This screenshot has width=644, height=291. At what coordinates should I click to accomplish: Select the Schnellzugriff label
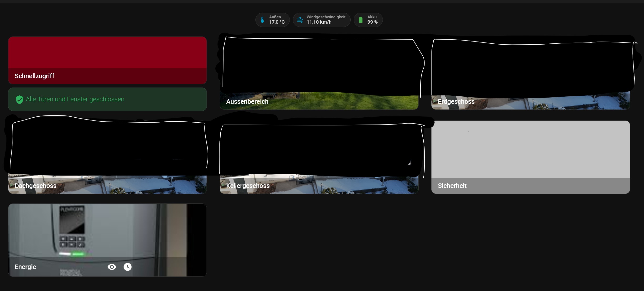click(35, 76)
